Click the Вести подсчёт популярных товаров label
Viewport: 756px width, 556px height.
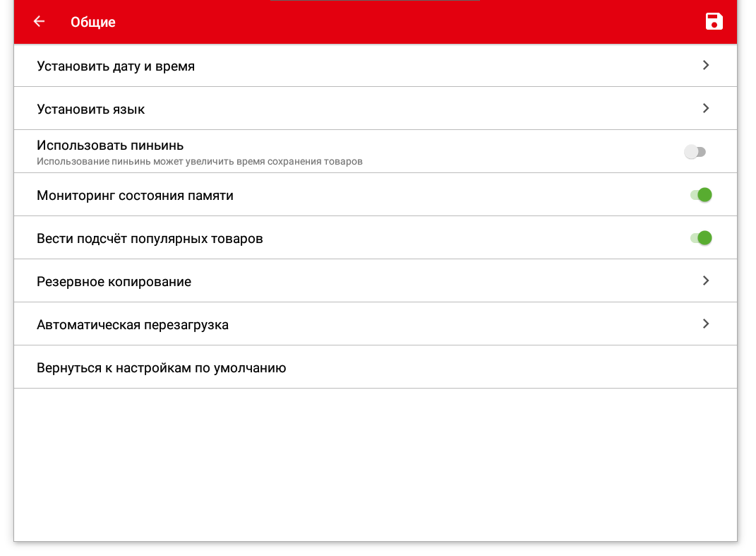[x=150, y=238]
